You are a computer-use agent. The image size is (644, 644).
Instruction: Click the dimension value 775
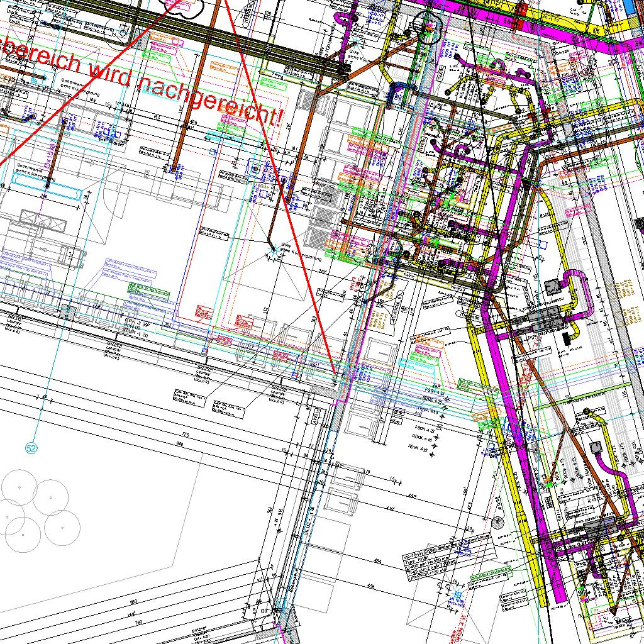pos(185,435)
